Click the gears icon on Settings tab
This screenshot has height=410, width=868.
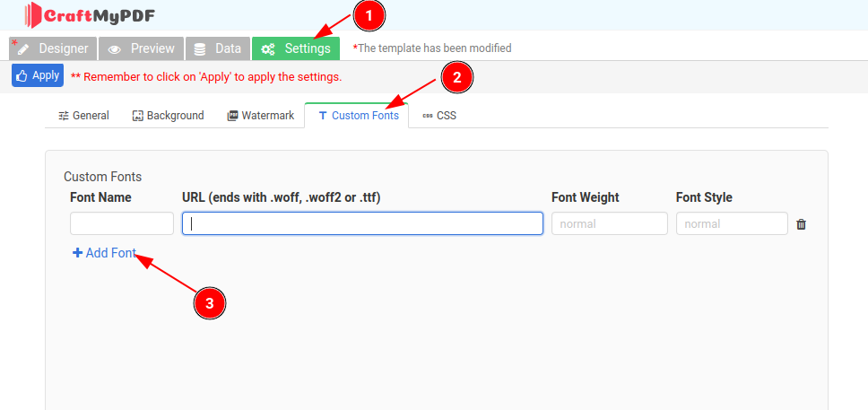(268, 49)
